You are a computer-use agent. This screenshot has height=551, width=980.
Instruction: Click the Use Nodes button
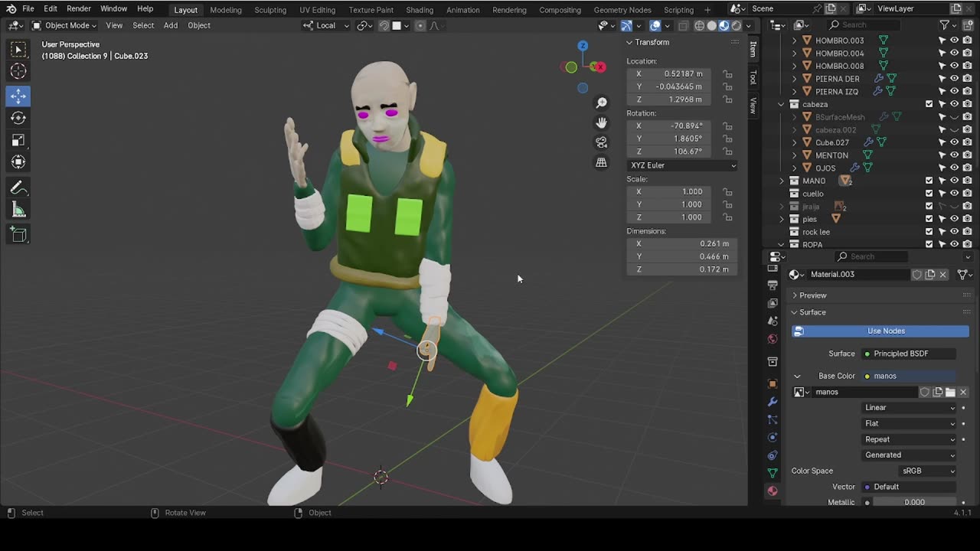(x=880, y=331)
